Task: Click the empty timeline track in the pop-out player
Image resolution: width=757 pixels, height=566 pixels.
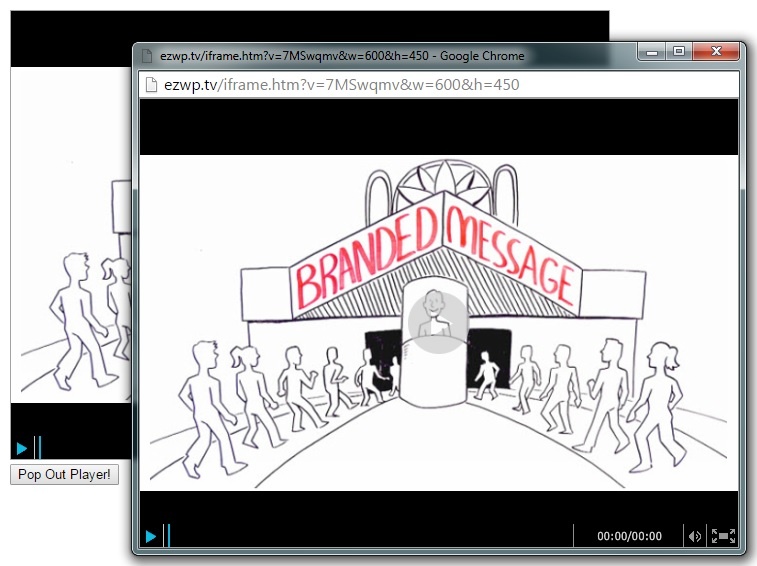Action: (370, 537)
